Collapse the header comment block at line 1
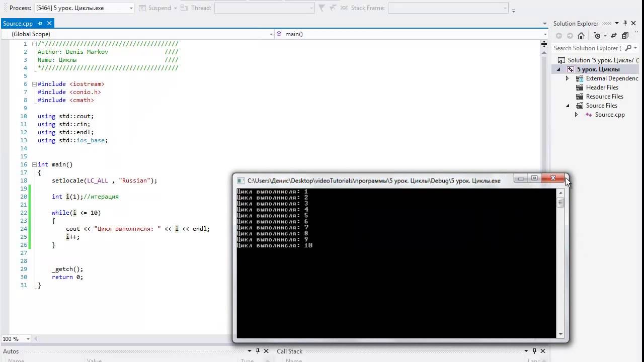The height and width of the screenshot is (362, 644). 34,44
